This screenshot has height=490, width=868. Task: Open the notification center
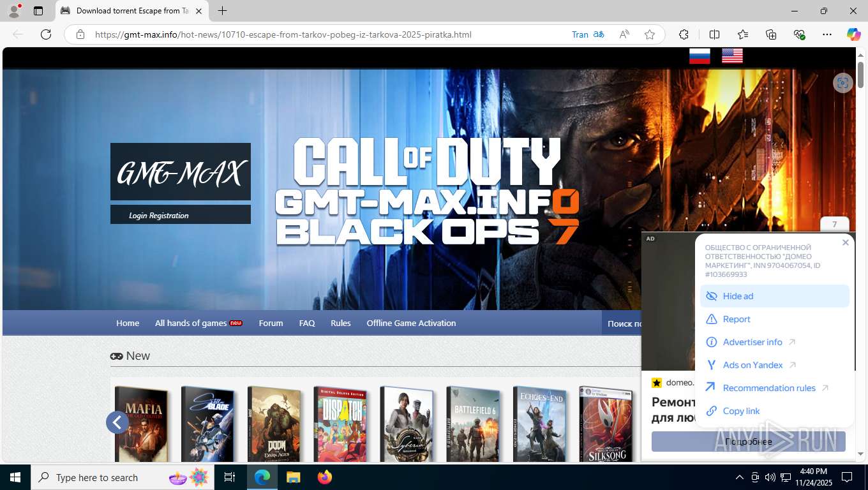click(847, 477)
